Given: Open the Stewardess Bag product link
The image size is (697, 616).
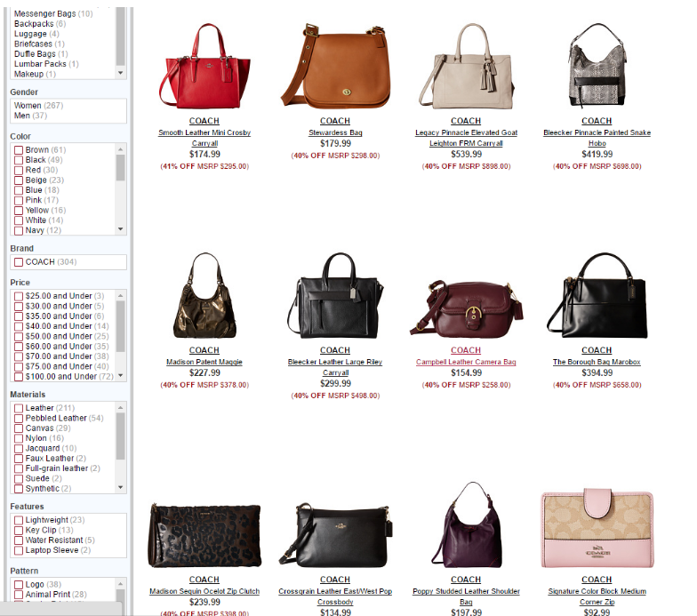Looking at the screenshot, I should tap(335, 132).
